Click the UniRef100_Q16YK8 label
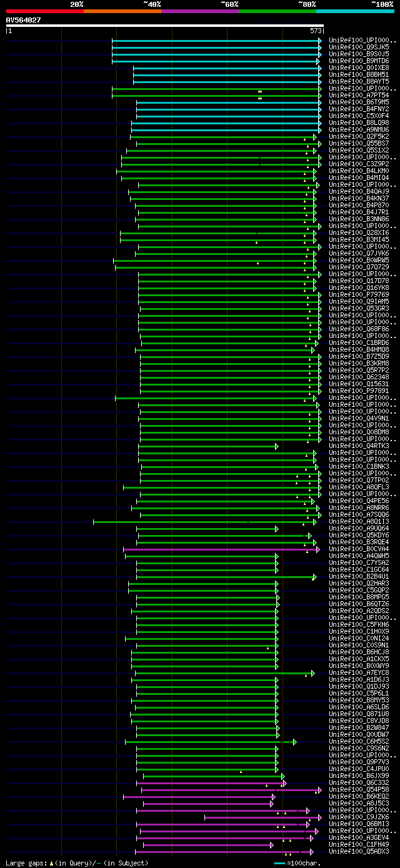400x868 pixels. point(359,287)
